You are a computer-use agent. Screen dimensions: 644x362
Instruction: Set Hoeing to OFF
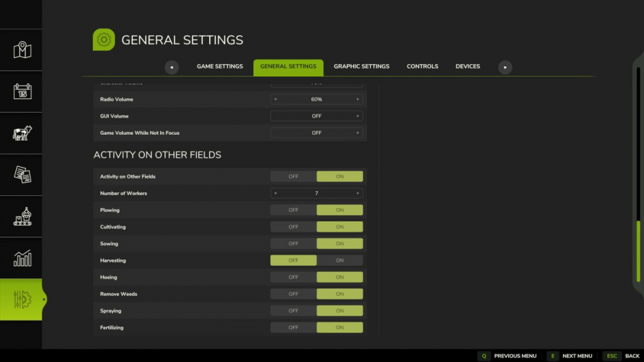pos(293,277)
